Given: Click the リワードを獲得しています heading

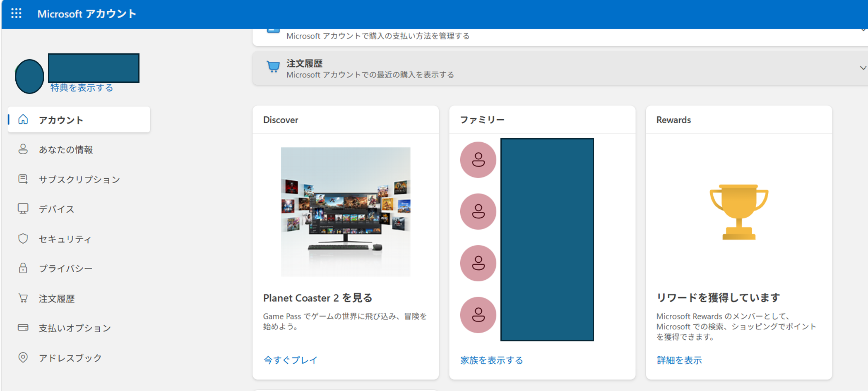Looking at the screenshot, I should coord(718,297).
